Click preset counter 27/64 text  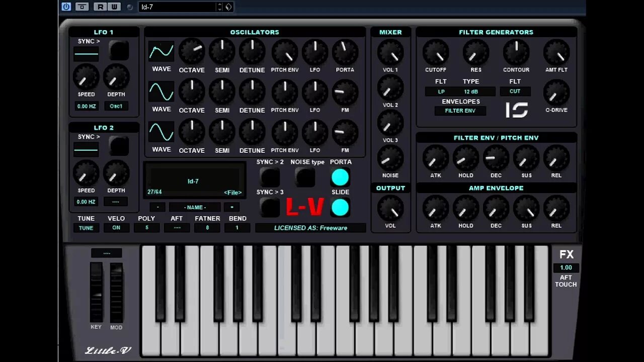click(154, 192)
